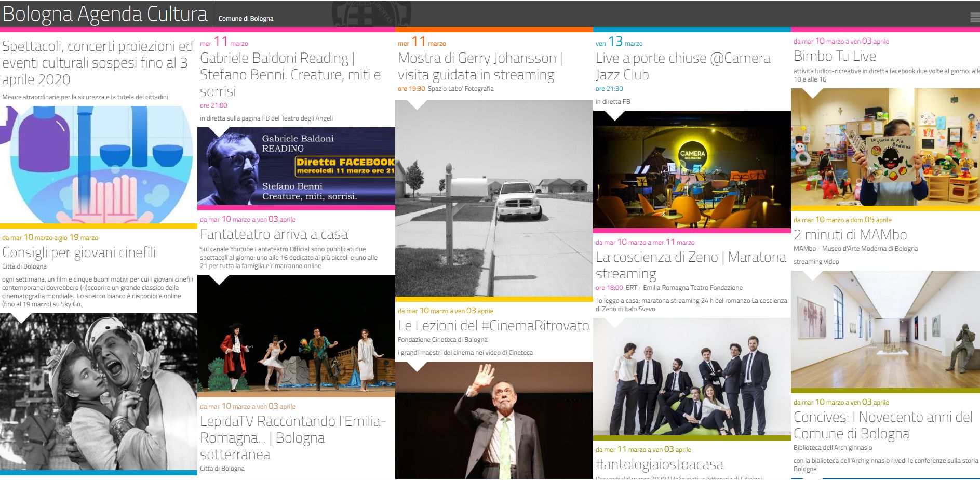Click the 'Fondazione Cineteca di Bologna' text
This screenshot has width=980, height=480.
(442, 340)
